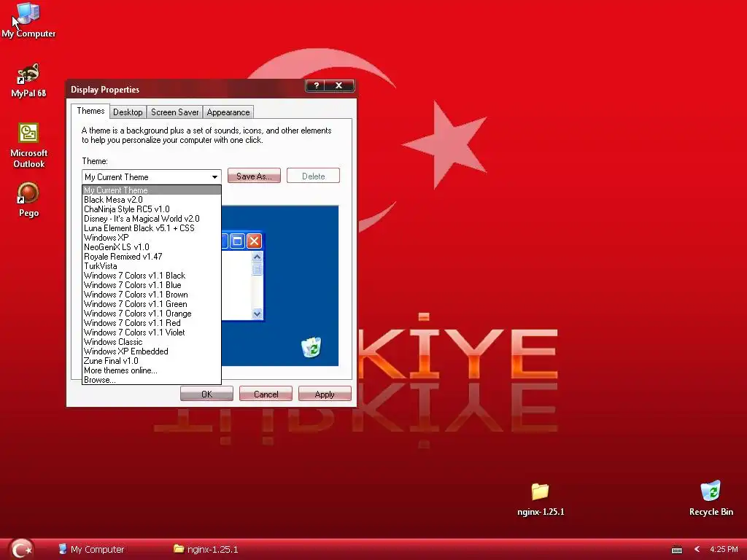This screenshot has width=747, height=560.
Task: Click the Apply button
Action: click(x=325, y=394)
